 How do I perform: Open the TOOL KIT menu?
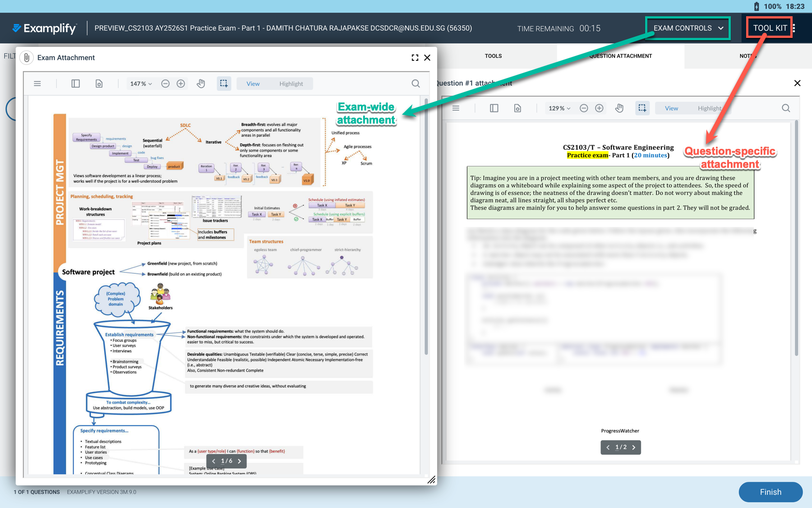pyautogui.click(x=770, y=28)
